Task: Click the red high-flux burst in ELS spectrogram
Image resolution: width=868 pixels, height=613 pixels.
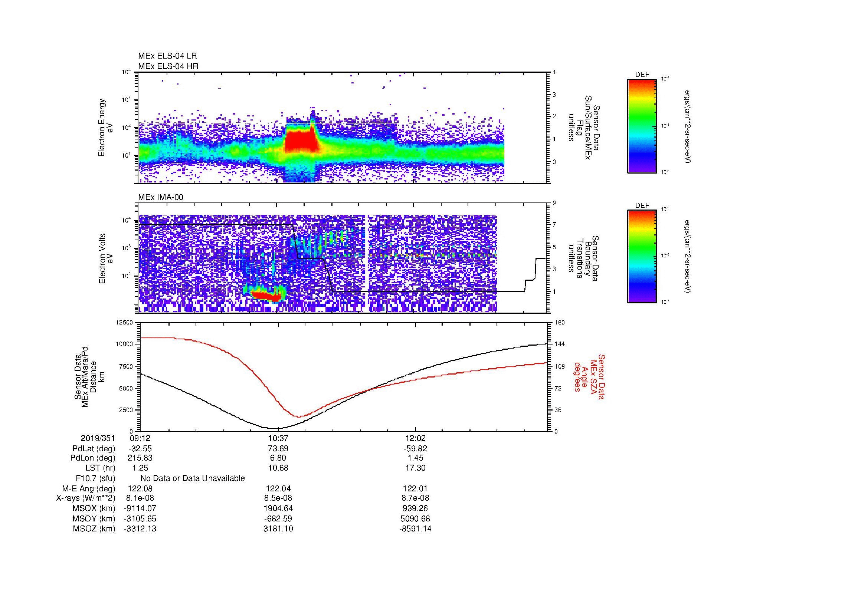Action: pyautogui.click(x=301, y=141)
